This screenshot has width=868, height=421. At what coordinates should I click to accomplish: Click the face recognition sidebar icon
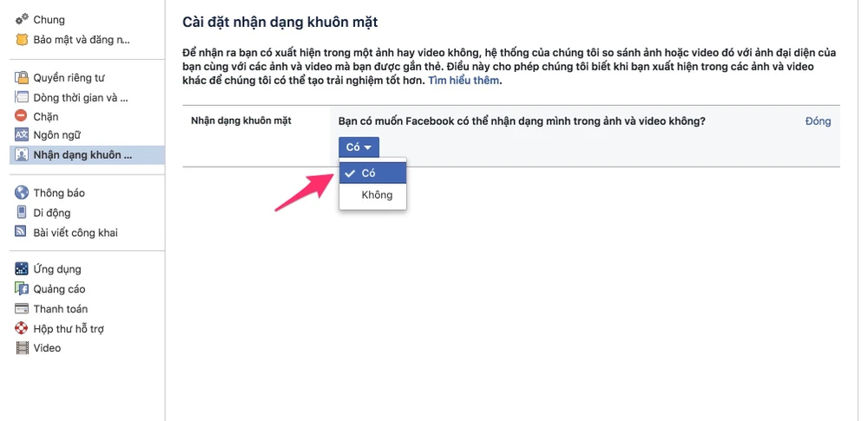click(22, 155)
